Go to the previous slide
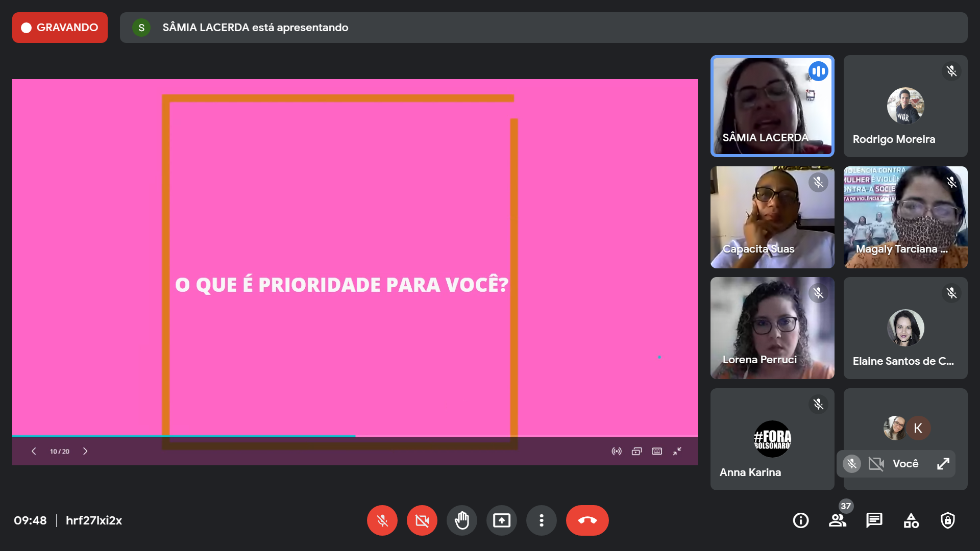 pos(34,451)
